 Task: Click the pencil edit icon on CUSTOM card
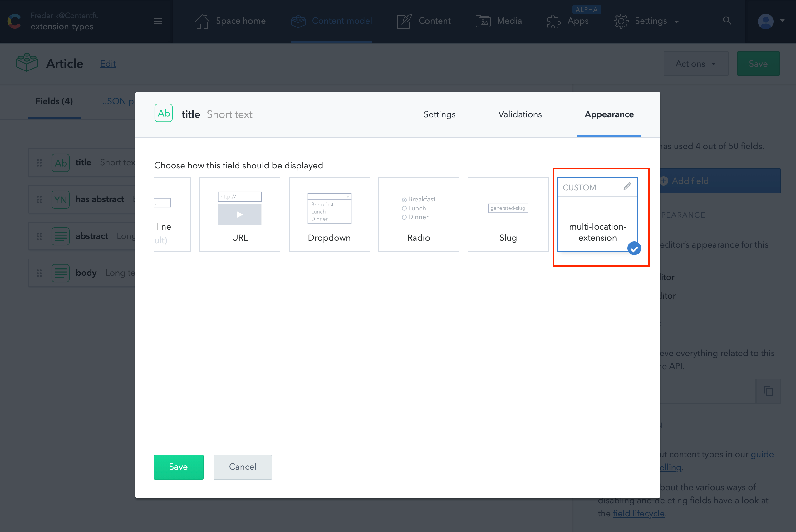coord(627,186)
